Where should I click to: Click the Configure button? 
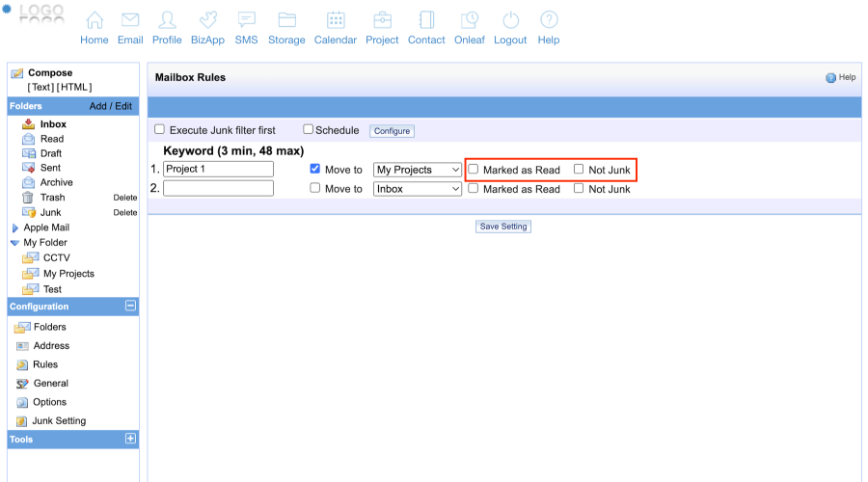tap(392, 131)
